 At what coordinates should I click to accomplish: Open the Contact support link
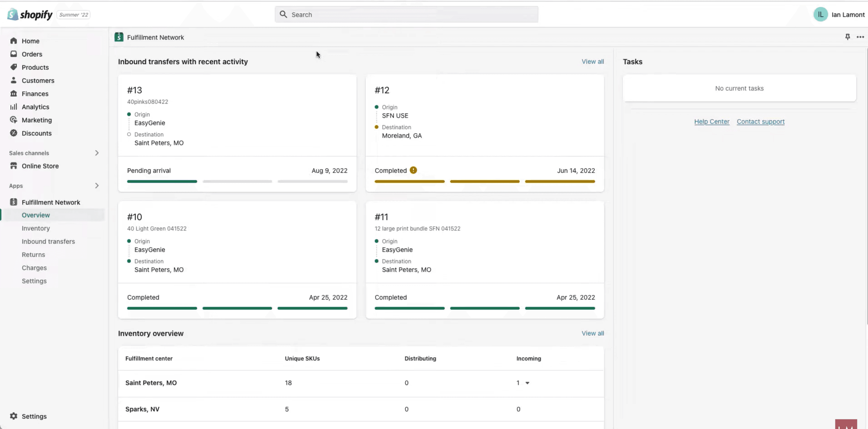(x=760, y=122)
